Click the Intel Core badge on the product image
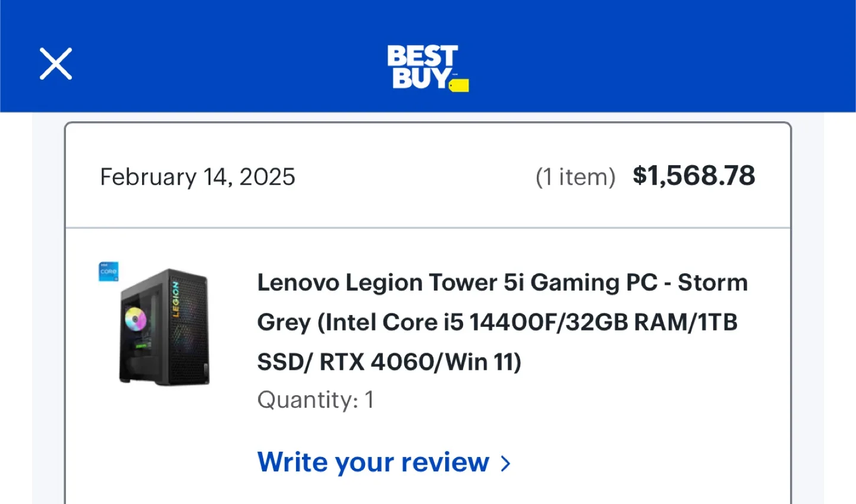Viewport: 856px width, 504px height. click(x=109, y=272)
